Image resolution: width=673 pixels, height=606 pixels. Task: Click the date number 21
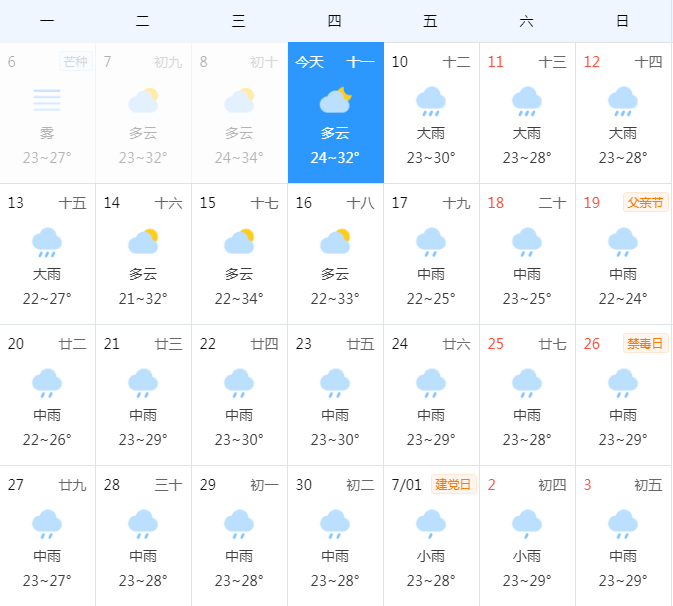(x=112, y=344)
